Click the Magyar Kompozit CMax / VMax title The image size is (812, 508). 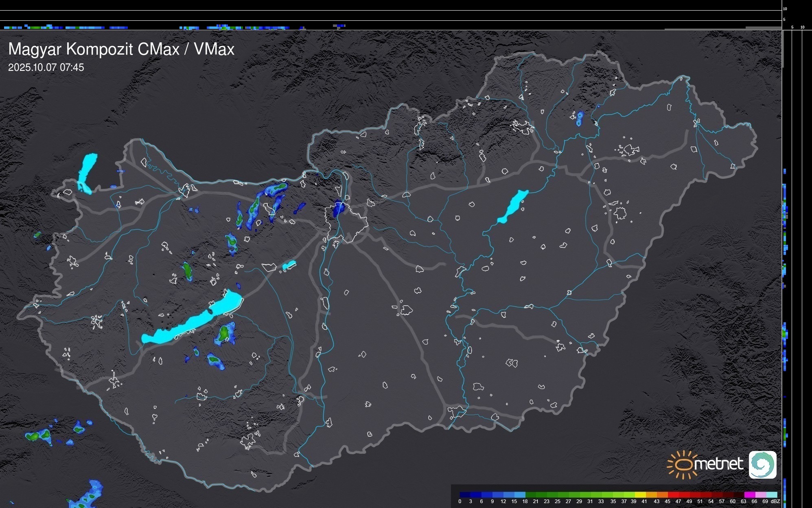121,49
